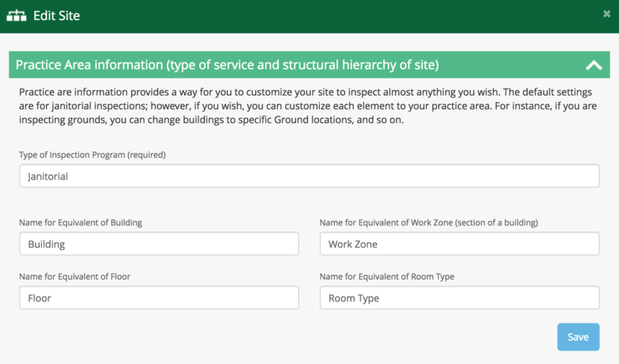Click into the Floor name input field

(159, 298)
